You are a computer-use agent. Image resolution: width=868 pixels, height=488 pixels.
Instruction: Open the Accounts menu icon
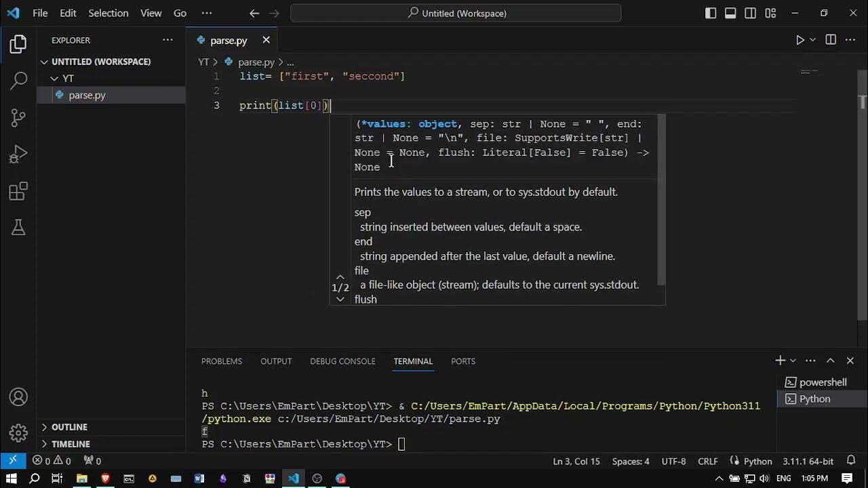[x=18, y=397]
